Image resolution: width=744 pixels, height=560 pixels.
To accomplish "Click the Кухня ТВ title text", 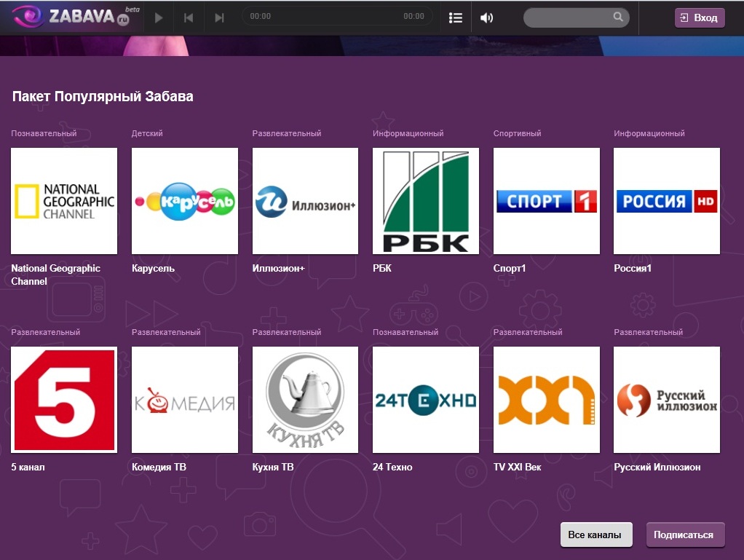I will coord(273,468).
